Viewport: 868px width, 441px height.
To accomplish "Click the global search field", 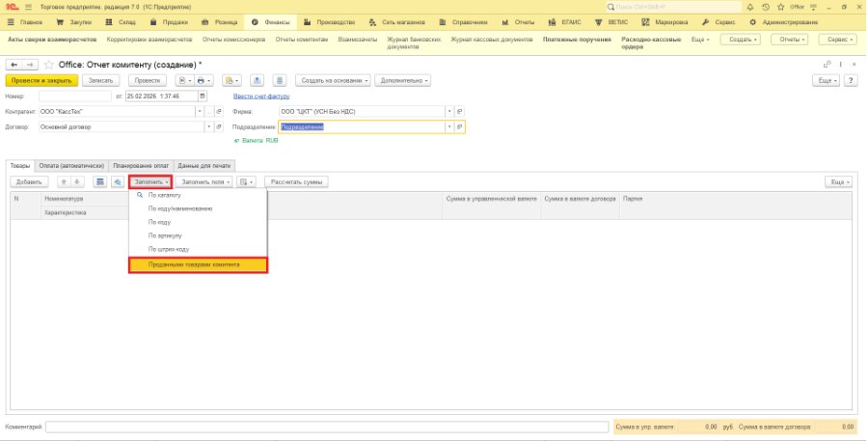I will (674, 7).
